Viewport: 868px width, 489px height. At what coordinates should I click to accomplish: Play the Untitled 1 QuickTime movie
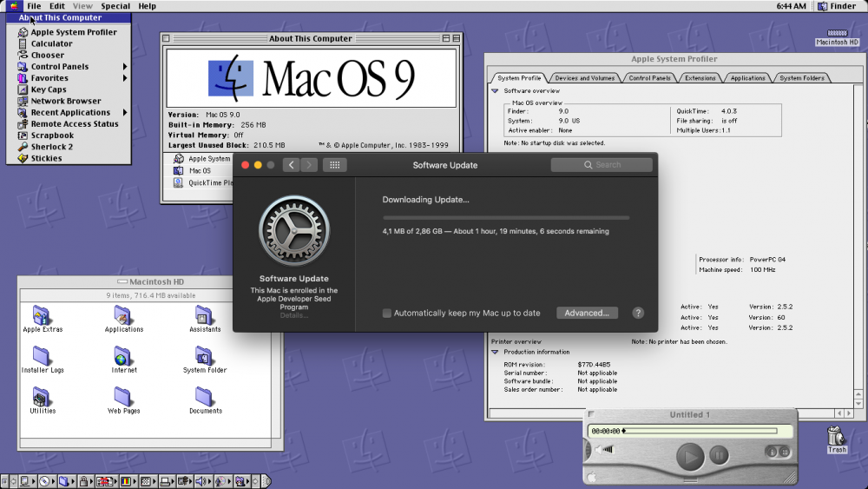click(690, 457)
